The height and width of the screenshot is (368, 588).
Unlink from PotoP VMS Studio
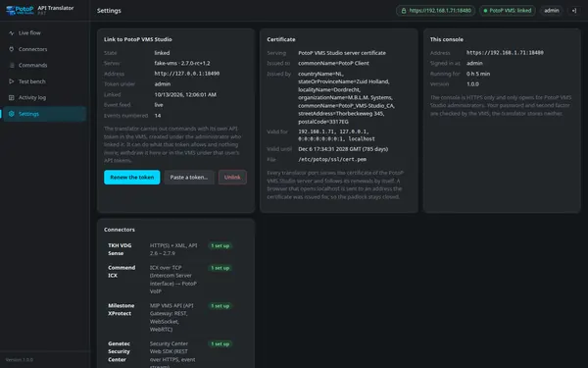(232, 178)
